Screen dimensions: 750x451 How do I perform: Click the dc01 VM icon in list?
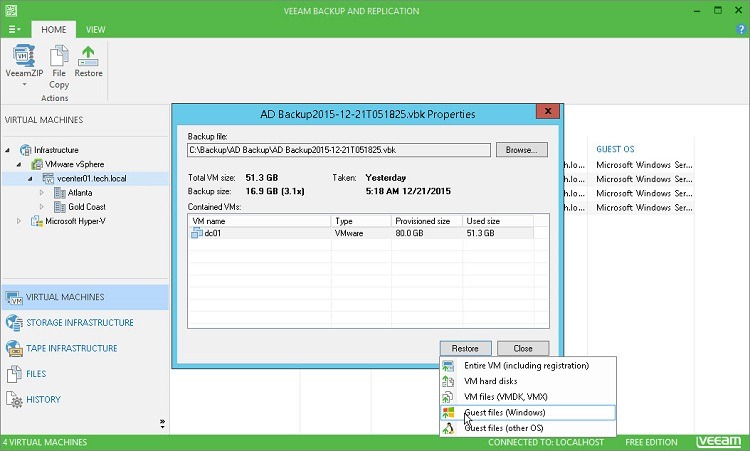pyautogui.click(x=197, y=233)
